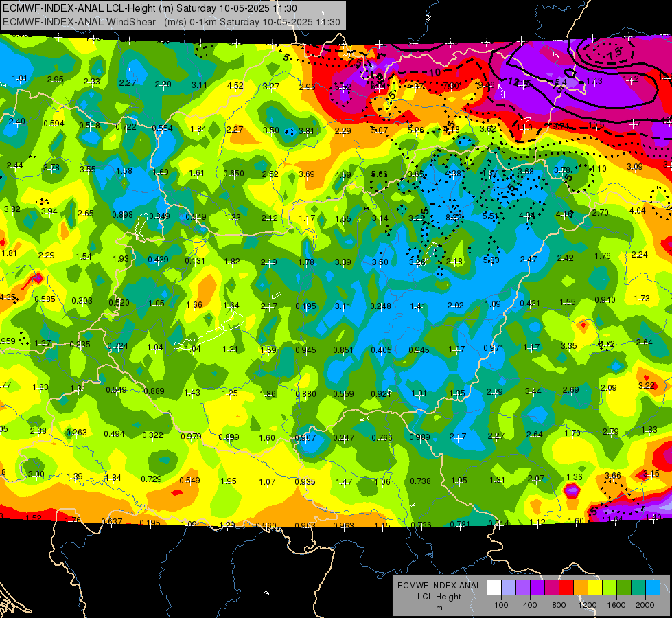Click the wind shear value 0.766
Viewport: 672px width, 618px height.
[382, 438]
